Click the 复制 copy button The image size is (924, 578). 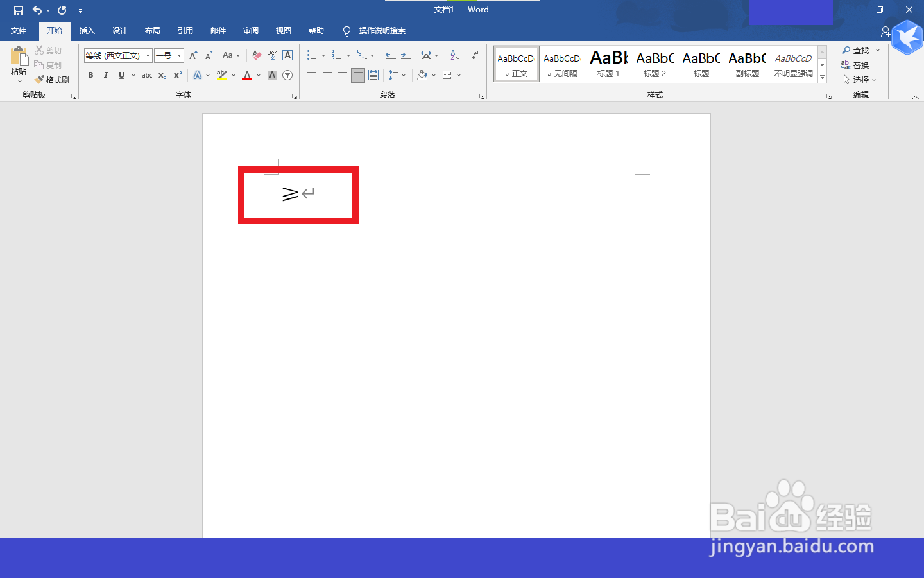click(x=49, y=66)
